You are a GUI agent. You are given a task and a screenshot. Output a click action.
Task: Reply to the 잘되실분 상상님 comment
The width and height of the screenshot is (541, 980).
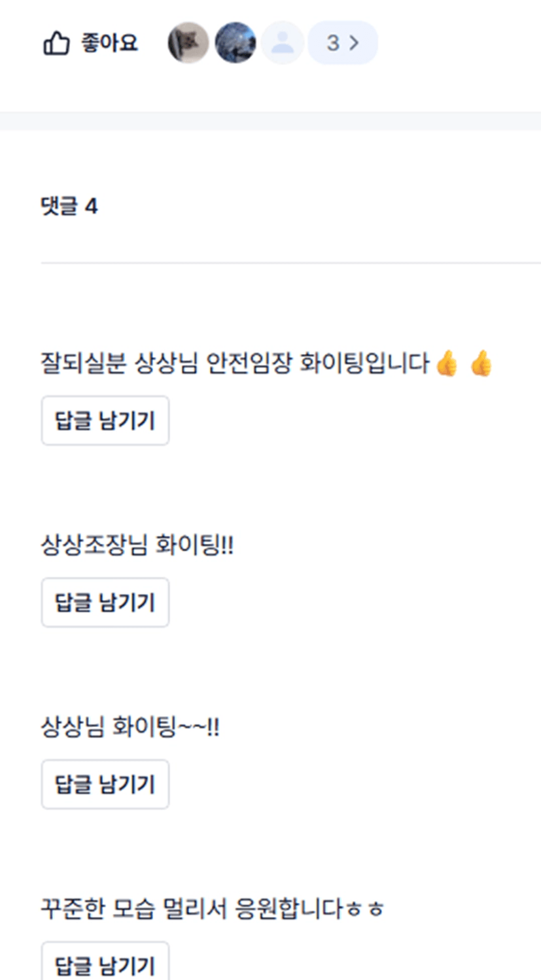(x=105, y=420)
